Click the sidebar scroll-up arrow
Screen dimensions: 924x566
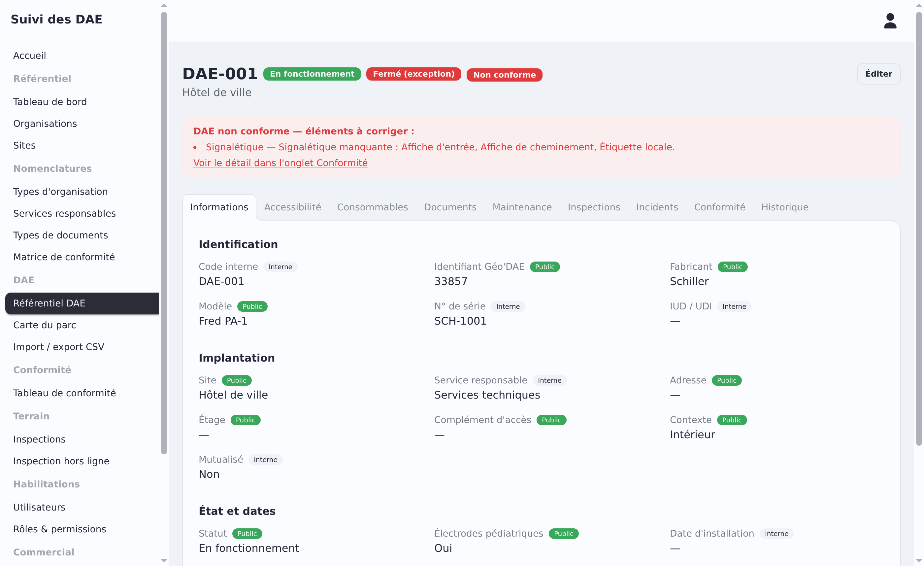pyautogui.click(x=164, y=5)
